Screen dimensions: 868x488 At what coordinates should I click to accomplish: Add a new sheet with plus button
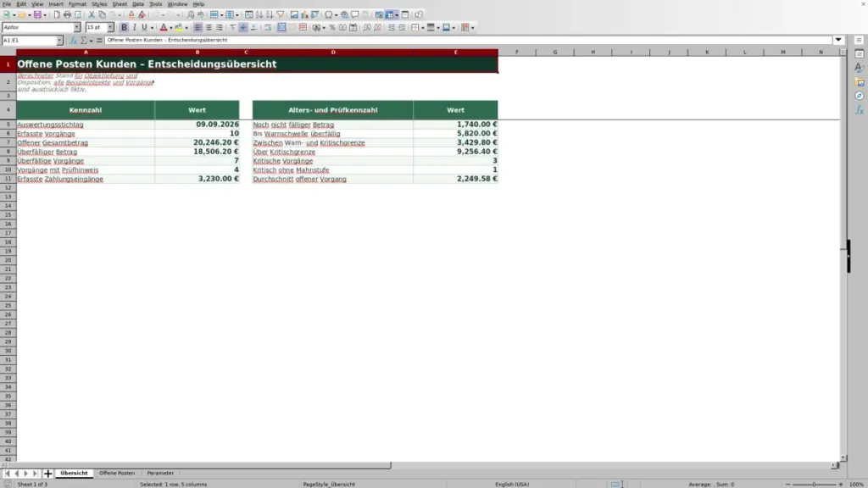(47, 474)
